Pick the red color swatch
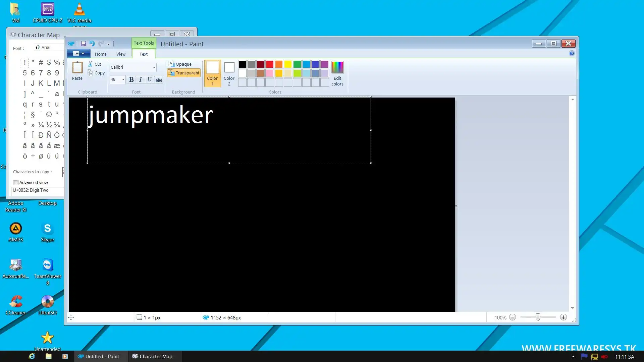Screen dimensions: 644x362 (x=270, y=64)
